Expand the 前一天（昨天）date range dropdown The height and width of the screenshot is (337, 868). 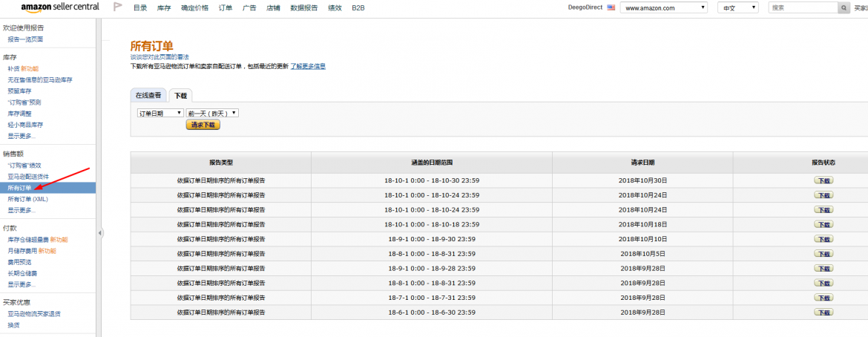click(212, 113)
